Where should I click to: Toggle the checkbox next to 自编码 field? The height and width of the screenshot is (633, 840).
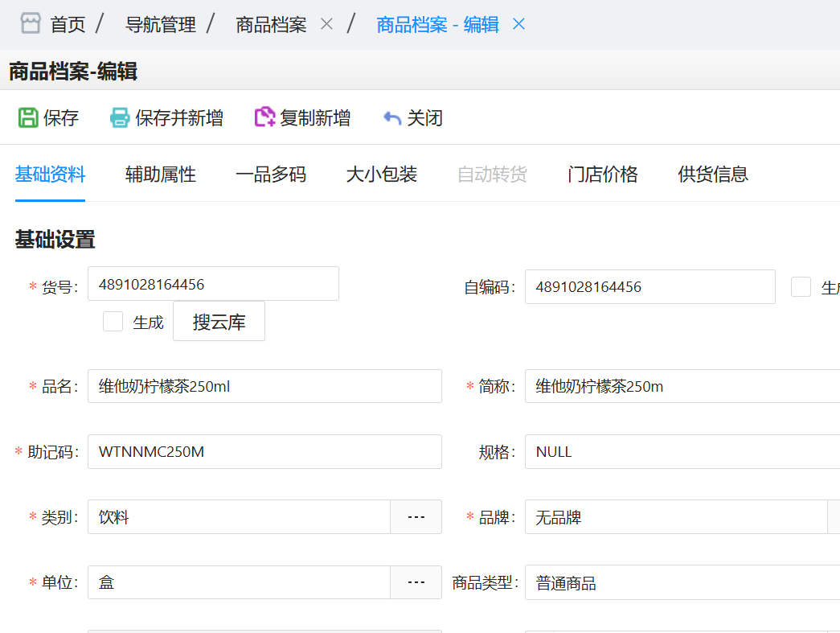click(x=801, y=286)
